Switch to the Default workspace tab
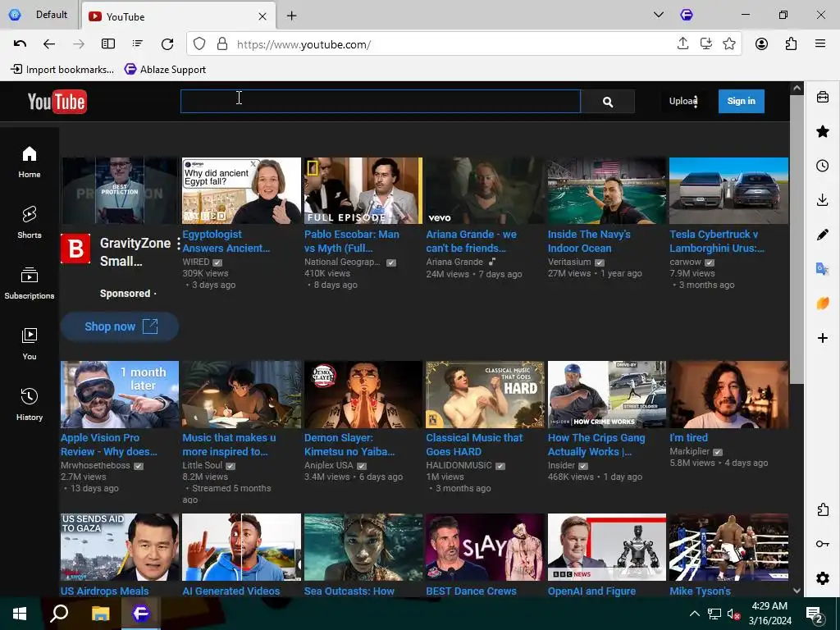 pos(40,15)
